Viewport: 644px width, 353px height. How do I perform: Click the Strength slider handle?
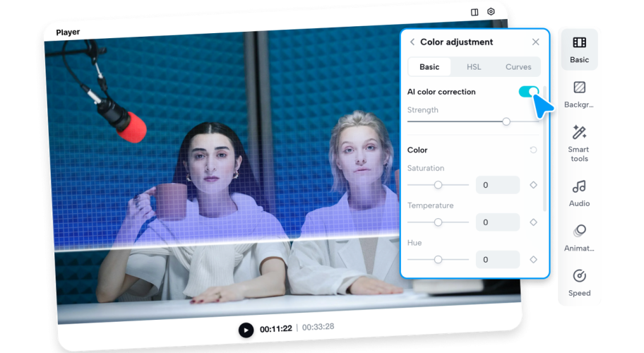[x=506, y=122]
